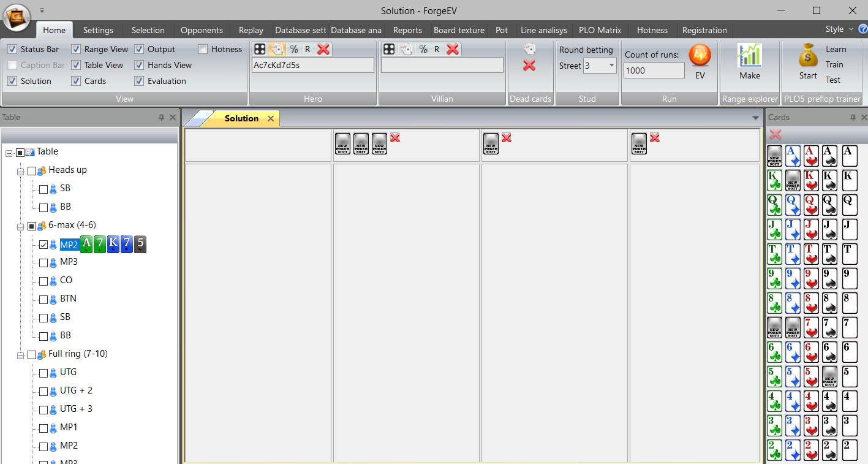Viewport: 868px width, 464px height.
Task: Click the EV run icon
Action: [x=700, y=56]
